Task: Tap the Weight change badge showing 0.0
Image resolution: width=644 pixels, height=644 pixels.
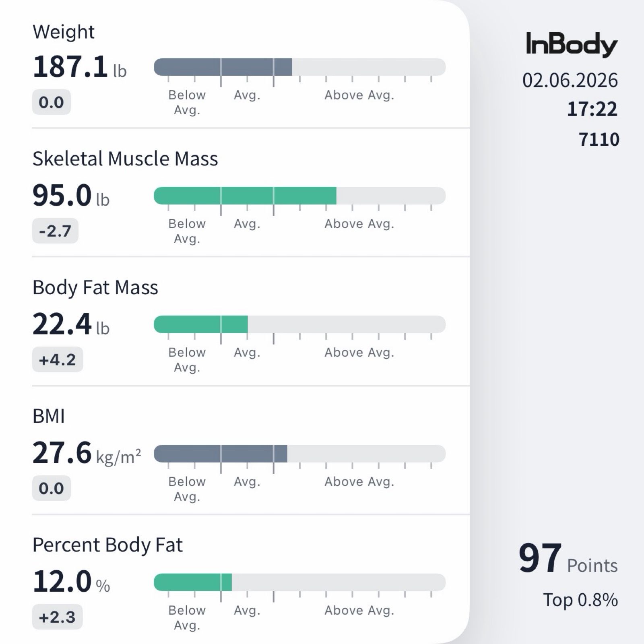Action: 51,102
